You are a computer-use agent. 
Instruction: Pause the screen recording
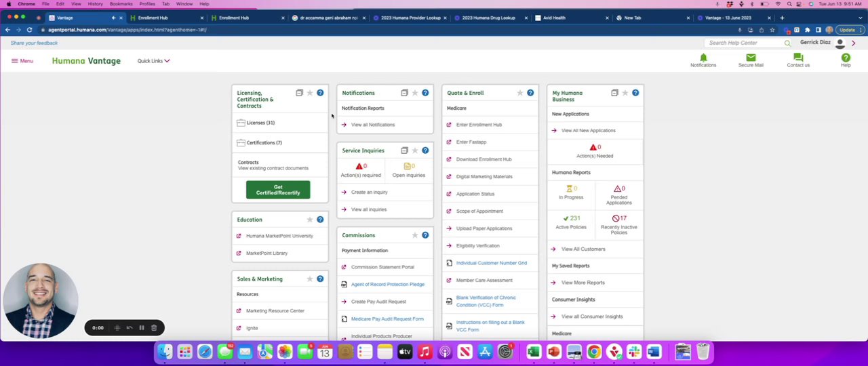[x=142, y=328]
